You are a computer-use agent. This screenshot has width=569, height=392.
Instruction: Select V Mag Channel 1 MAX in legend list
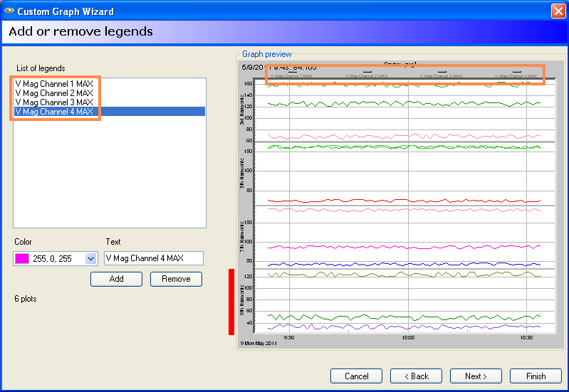[x=54, y=84]
